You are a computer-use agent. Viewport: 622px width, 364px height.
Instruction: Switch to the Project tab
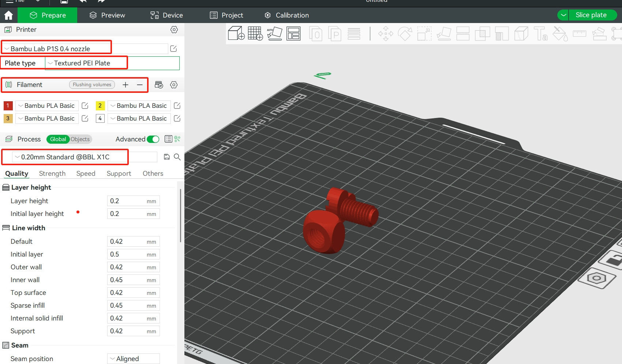pyautogui.click(x=226, y=15)
